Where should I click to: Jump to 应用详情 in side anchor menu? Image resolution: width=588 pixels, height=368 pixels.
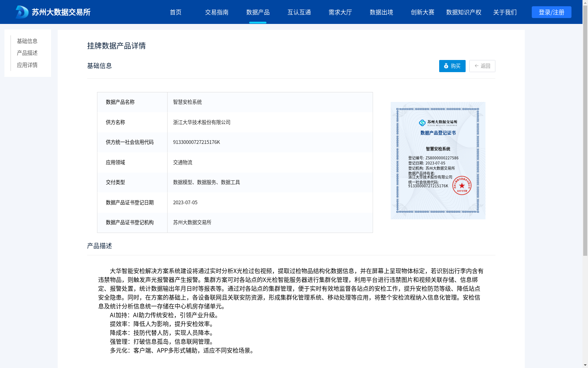click(x=27, y=65)
